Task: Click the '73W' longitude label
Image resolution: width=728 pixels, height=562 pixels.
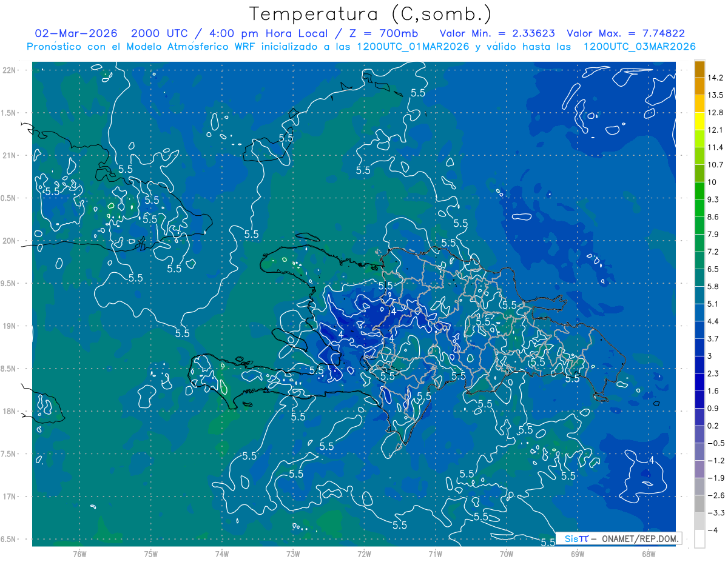Action: pyautogui.click(x=293, y=553)
